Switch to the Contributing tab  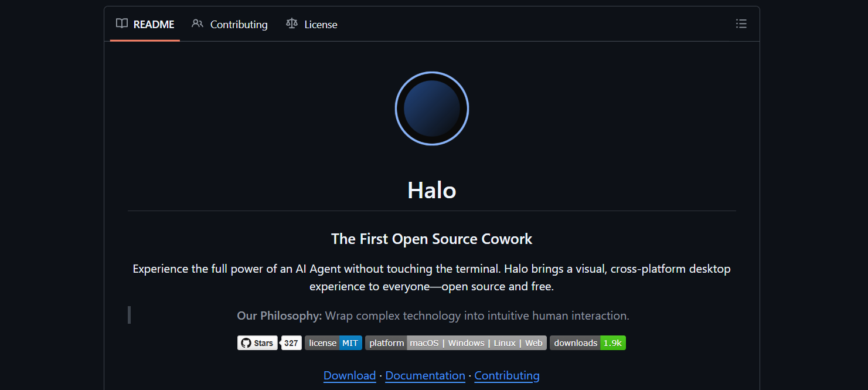point(239,24)
